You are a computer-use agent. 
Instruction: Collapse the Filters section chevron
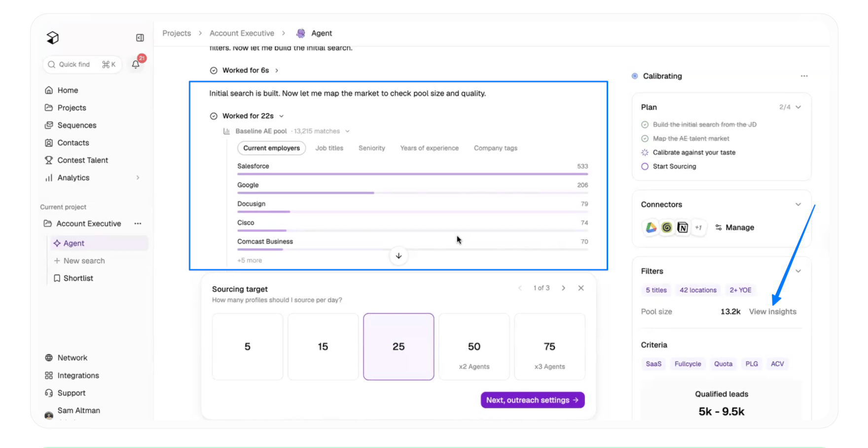(798, 271)
